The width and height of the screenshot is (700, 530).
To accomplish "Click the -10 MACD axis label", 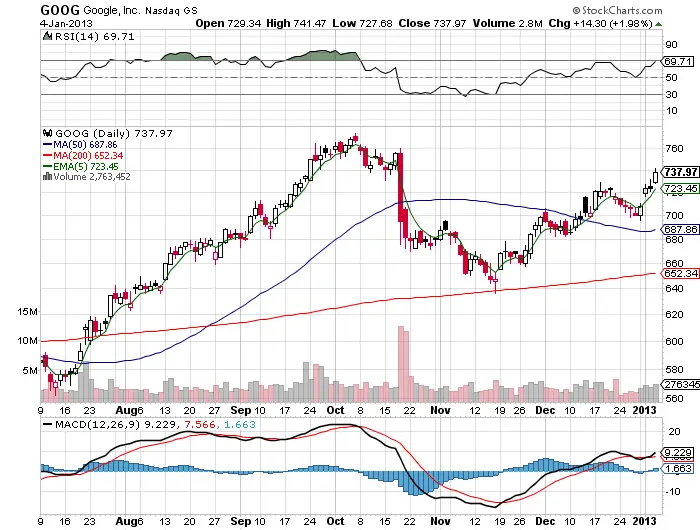I will [x=673, y=492].
